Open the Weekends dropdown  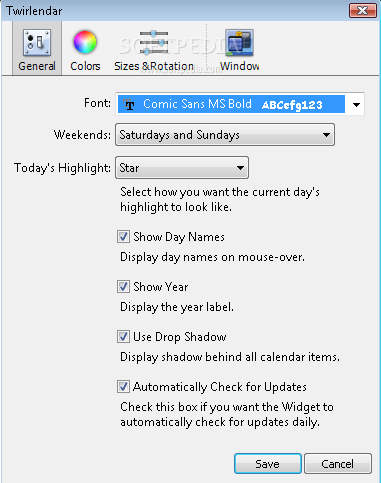[x=225, y=135]
